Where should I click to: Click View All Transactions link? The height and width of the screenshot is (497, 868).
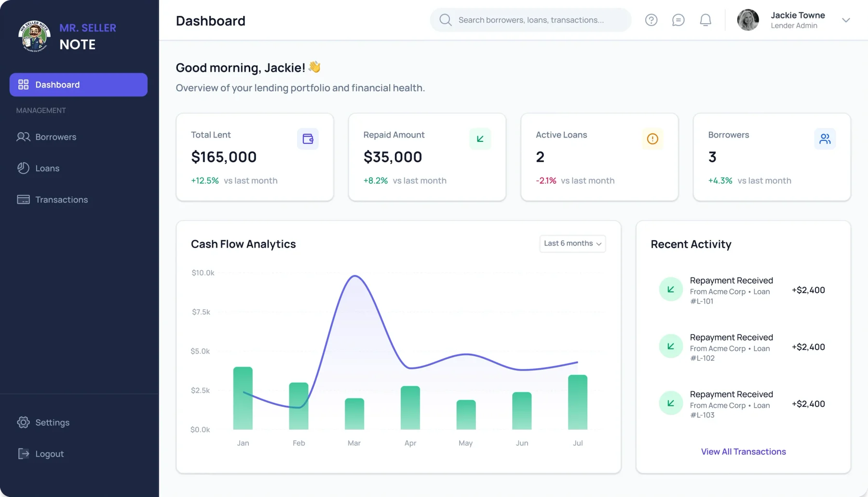pos(743,452)
